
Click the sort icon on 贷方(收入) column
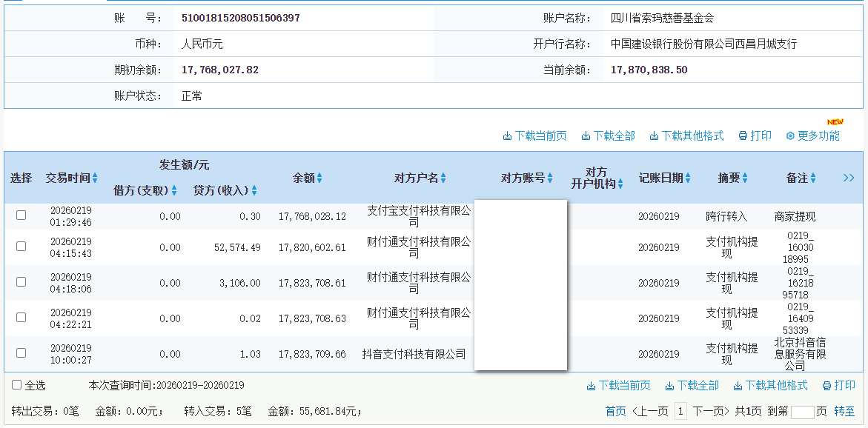click(255, 190)
